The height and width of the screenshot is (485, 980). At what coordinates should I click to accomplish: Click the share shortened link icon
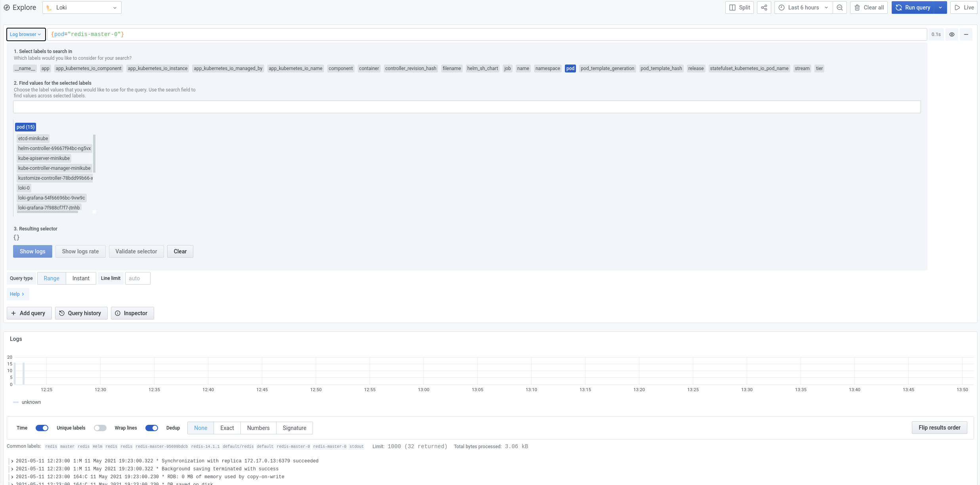click(x=764, y=7)
